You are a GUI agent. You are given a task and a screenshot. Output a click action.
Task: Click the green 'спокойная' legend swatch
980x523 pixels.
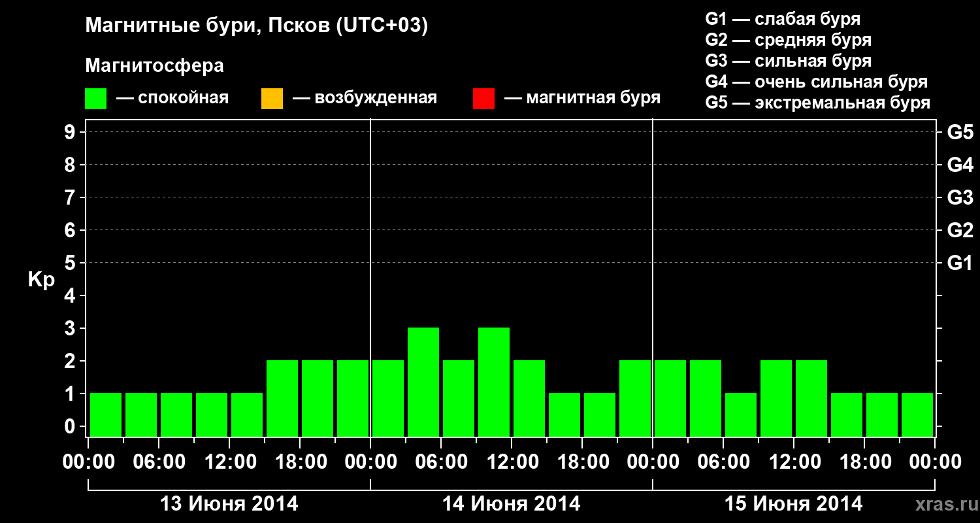[x=95, y=99]
